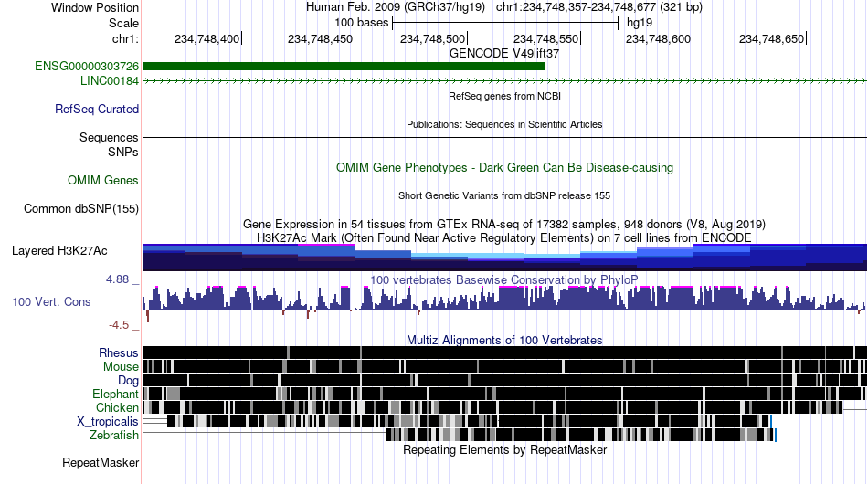The image size is (868, 484).
Task: Click the X_tropicalis alignment label
Action: point(108,422)
